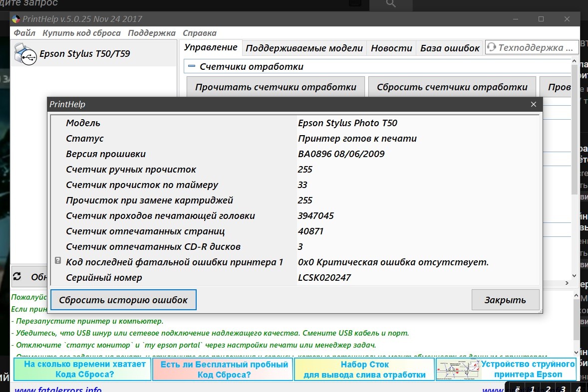This screenshot has width=588, height=392.
Task: Switch to the База ошибок tab
Action: [x=449, y=48]
